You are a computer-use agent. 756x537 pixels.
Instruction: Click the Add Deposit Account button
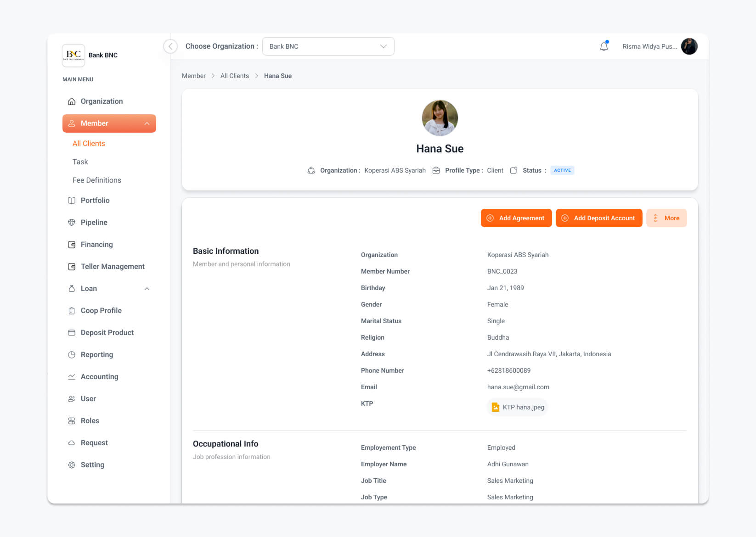(x=598, y=218)
